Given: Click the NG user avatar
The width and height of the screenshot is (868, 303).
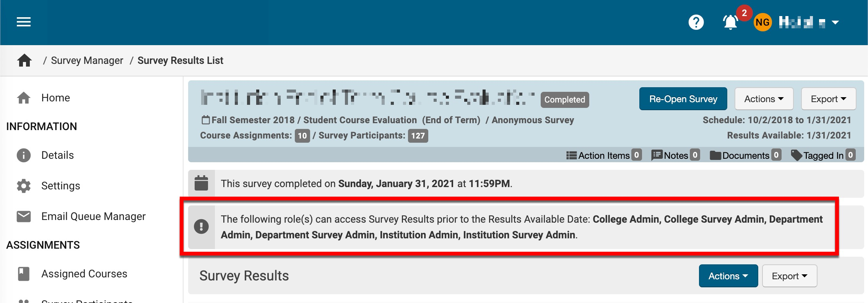Looking at the screenshot, I should [762, 22].
